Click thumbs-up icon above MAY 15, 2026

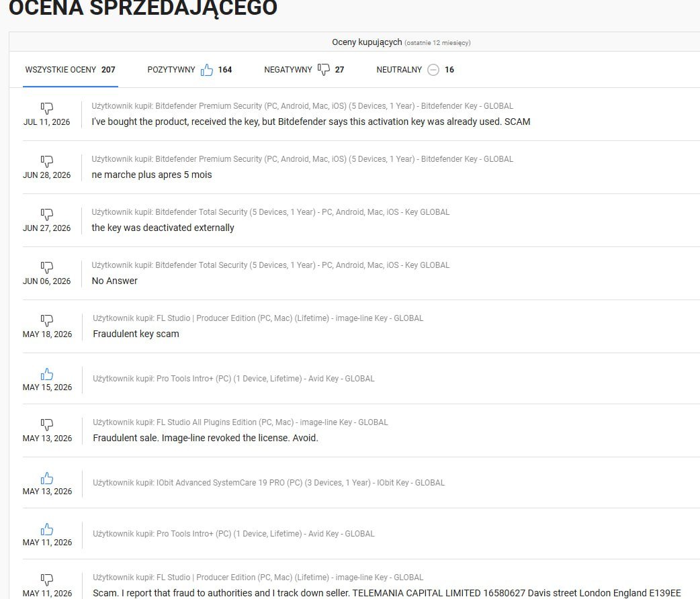pos(47,373)
